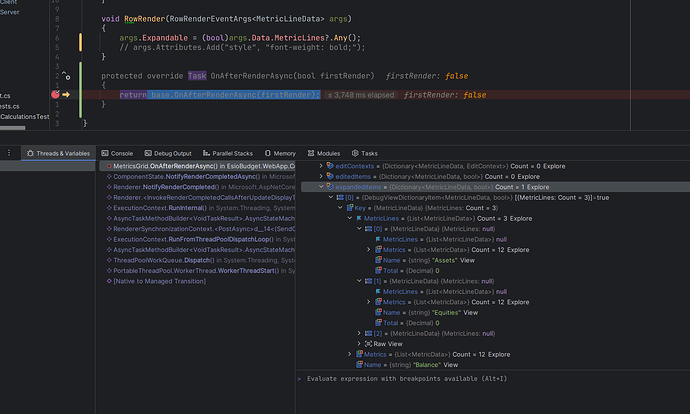
Task: Expand the [2] MetricLineData item
Action: tap(359, 333)
